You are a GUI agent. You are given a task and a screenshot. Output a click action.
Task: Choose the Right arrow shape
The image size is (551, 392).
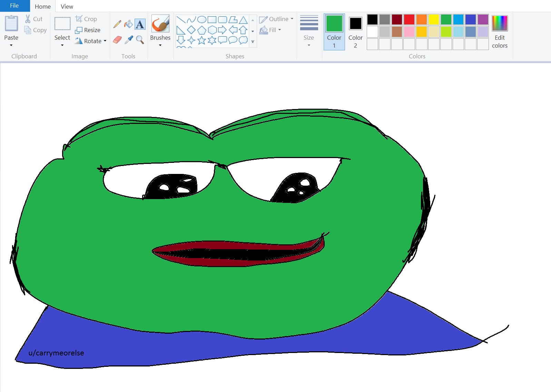click(x=223, y=30)
